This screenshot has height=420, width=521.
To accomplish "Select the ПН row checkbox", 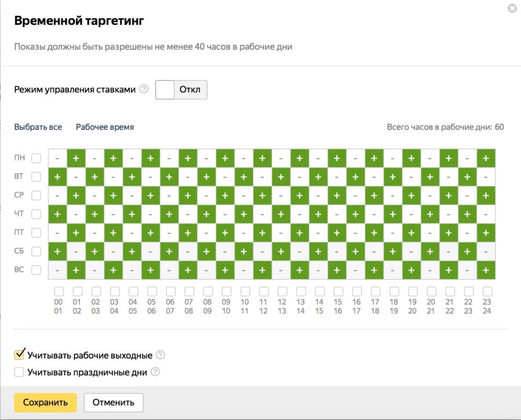I will (x=36, y=158).
